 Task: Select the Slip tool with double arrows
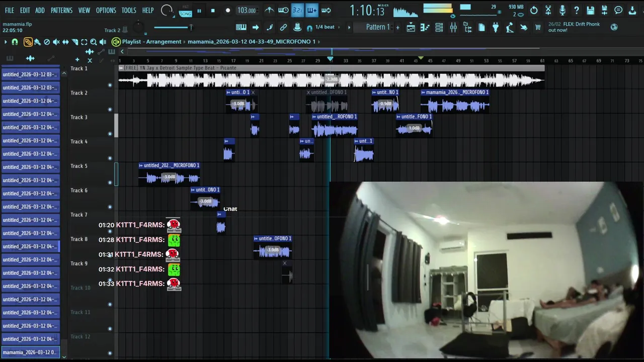coord(65,42)
